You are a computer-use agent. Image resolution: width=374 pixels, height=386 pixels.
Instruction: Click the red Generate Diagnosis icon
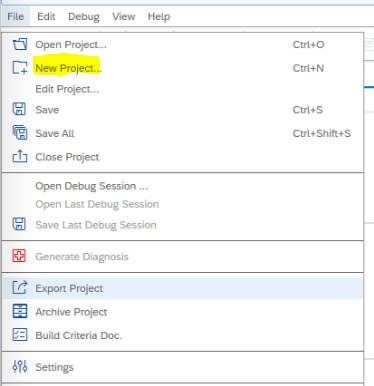pyautogui.click(x=19, y=256)
